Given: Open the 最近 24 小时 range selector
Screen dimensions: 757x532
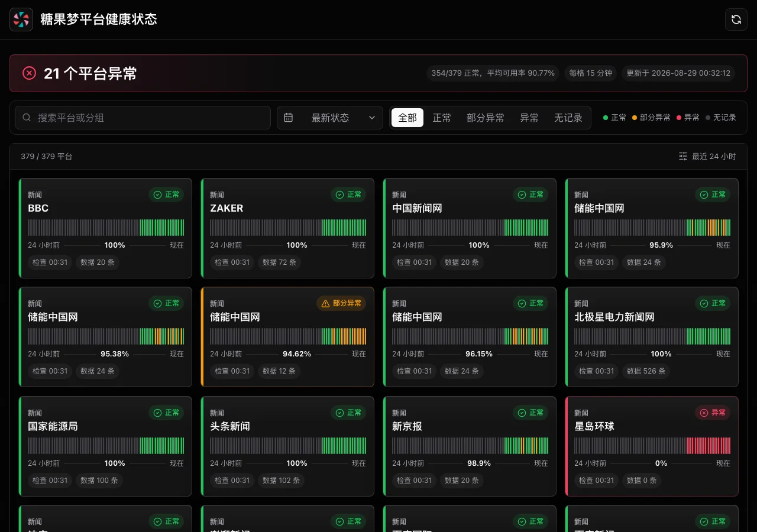Looking at the screenshot, I should 707,156.
